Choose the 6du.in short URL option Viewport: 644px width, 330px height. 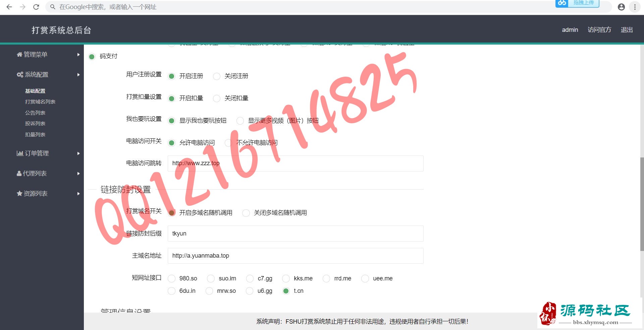pyautogui.click(x=171, y=291)
